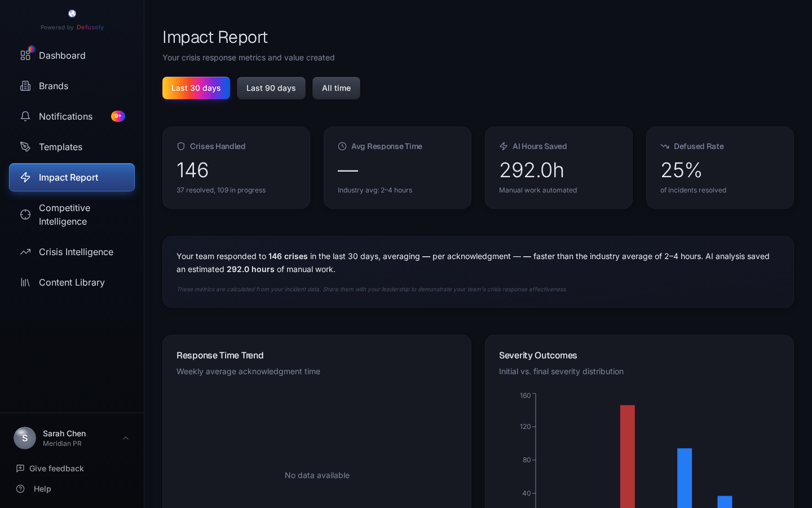Click Sarah Chen's avatar circle
This screenshot has width=812, height=508.
pos(25,438)
